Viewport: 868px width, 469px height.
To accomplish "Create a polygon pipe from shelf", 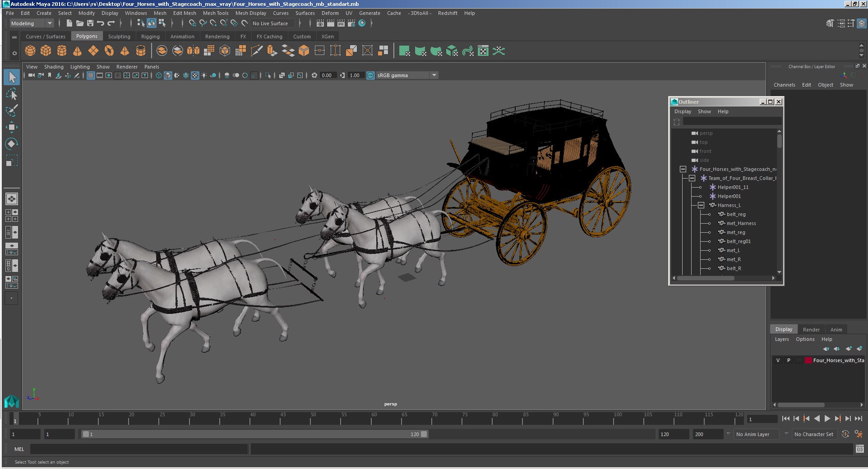I will click(x=141, y=51).
